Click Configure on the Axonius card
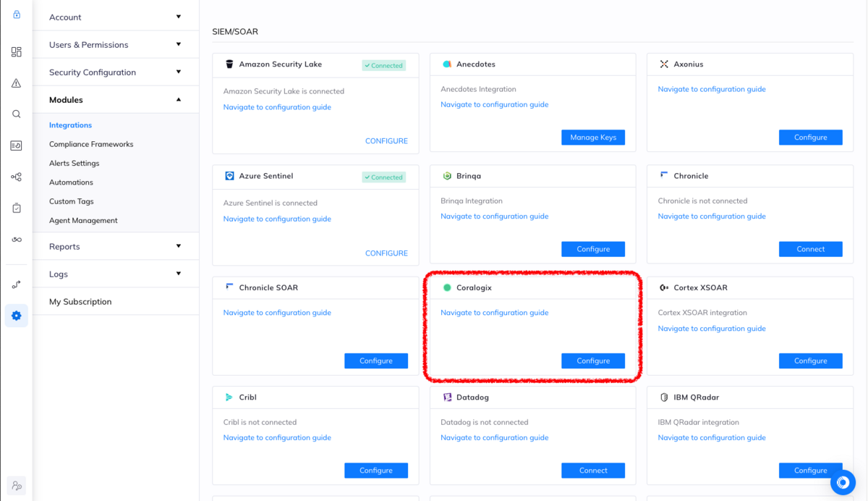The image size is (868, 501). click(810, 138)
